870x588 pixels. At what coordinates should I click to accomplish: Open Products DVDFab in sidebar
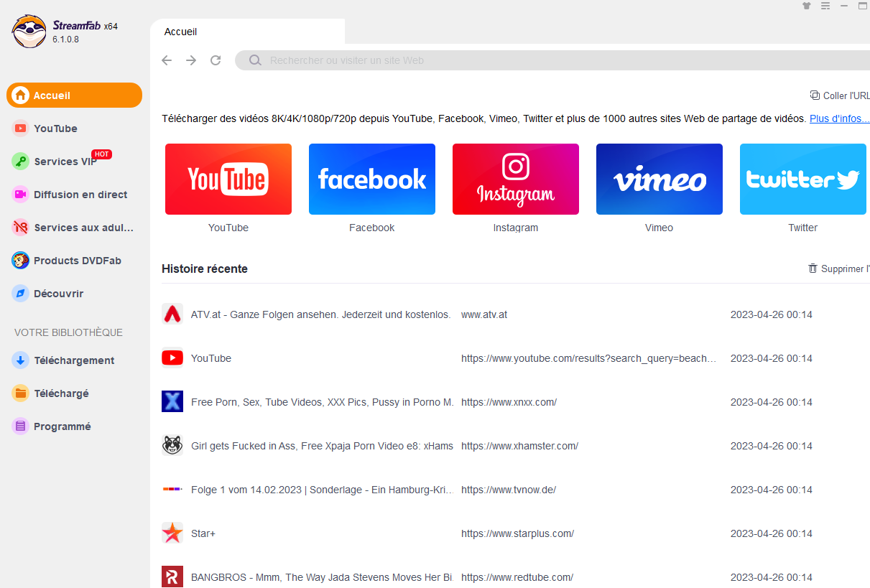(75, 261)
